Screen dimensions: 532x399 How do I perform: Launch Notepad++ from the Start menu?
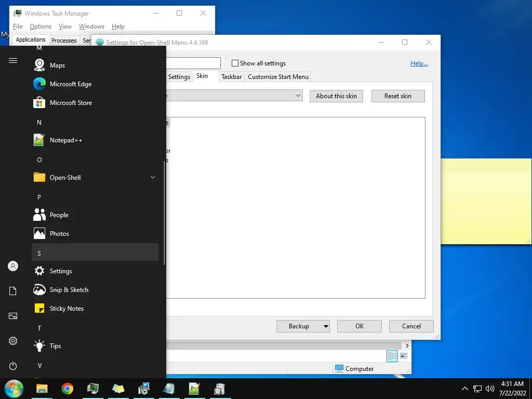95,140
